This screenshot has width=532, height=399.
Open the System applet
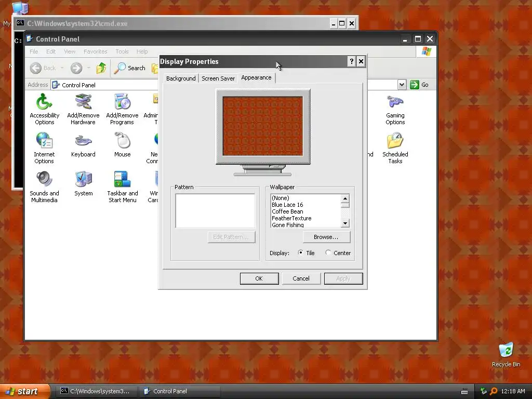point(84,184)
